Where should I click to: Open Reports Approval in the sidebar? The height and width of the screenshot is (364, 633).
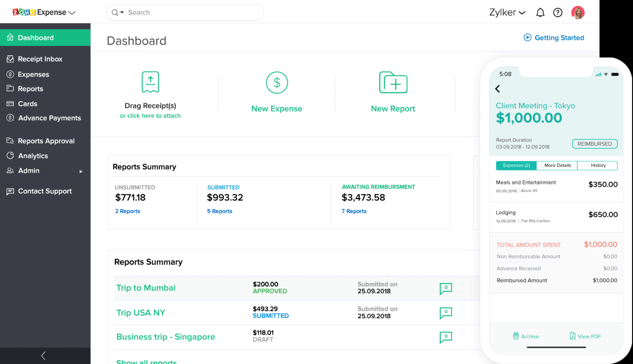11,140
